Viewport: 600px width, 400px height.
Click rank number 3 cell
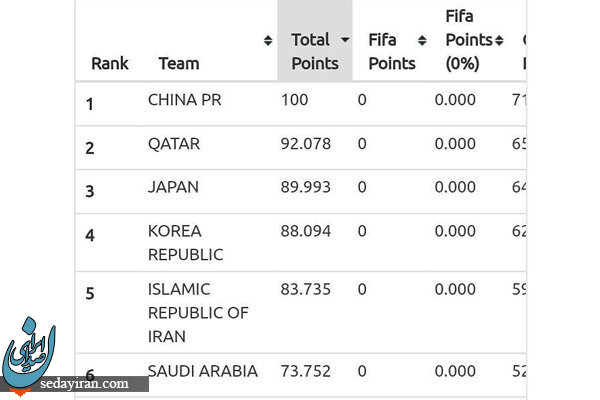pos(90,191)
